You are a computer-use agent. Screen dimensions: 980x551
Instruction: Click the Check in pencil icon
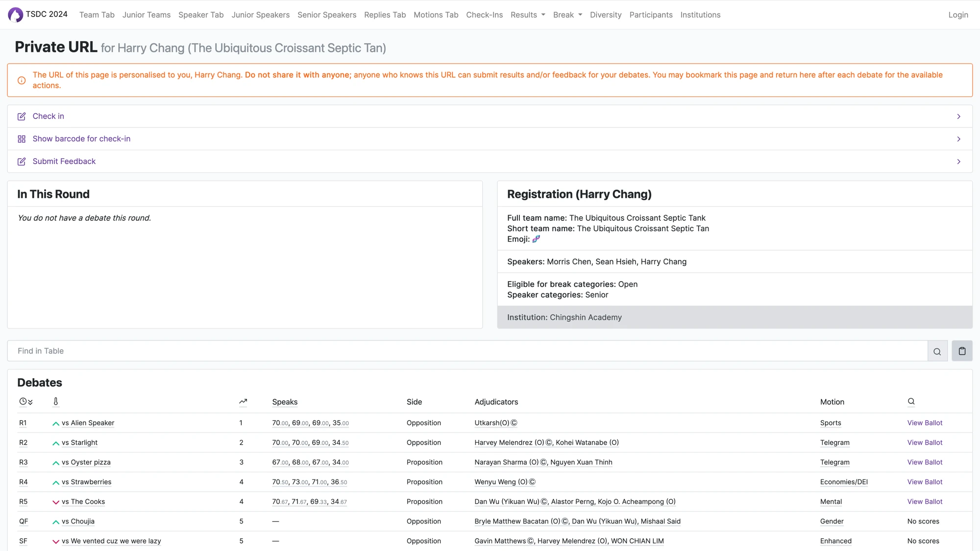pyautogui.click(x=22, y=117)
